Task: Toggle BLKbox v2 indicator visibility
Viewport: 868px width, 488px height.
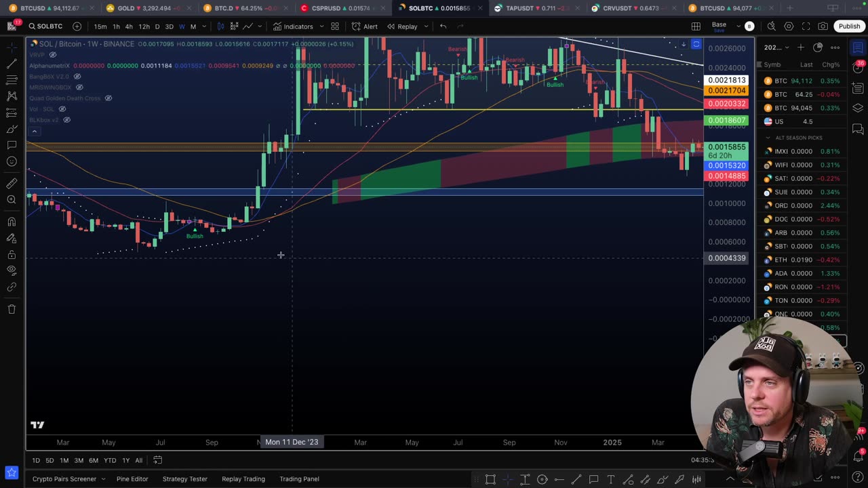Action: tap(66, 120)
